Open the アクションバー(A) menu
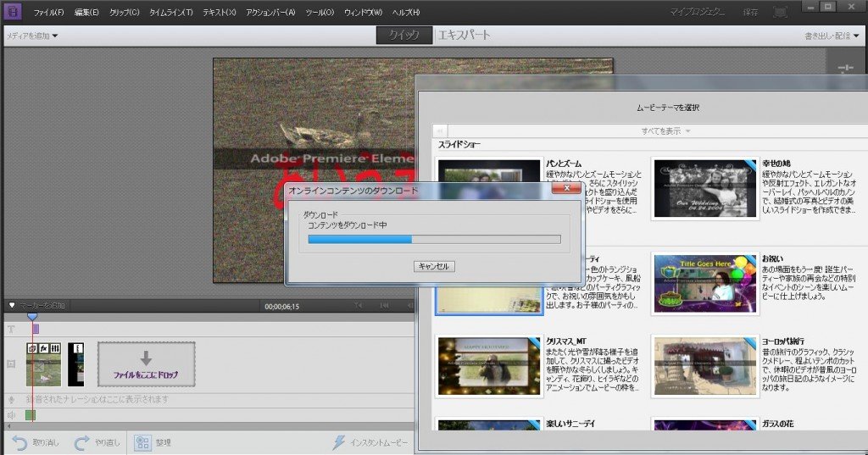Screen dimensions: 868x455 click(270, 12)
